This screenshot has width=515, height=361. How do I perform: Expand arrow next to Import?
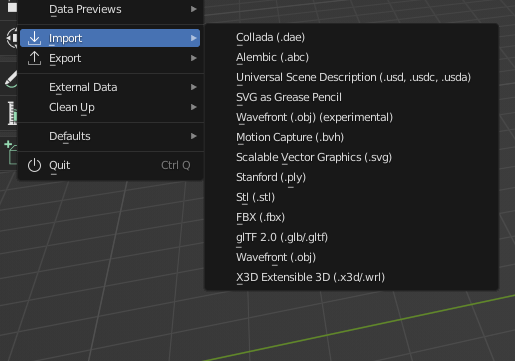coord(194,38)
